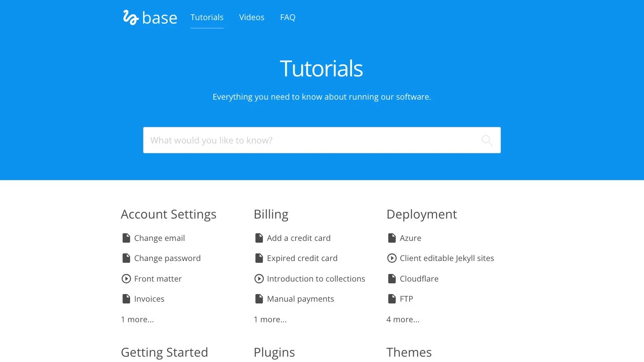644x362 pixels.
Task: Click document icon beside Change password
Action: click(126, 258)
